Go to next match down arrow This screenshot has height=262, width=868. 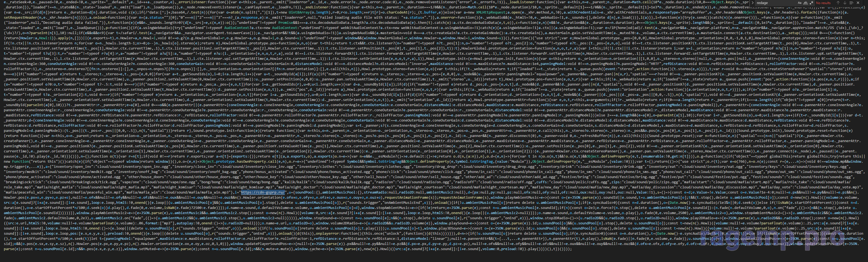(x=845, y=3)
